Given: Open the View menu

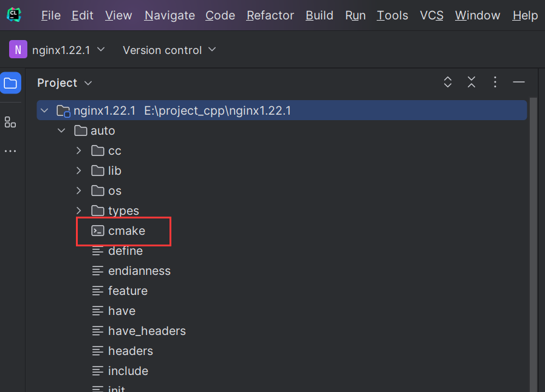Looking at the screenshot, I should coord(118,15).
